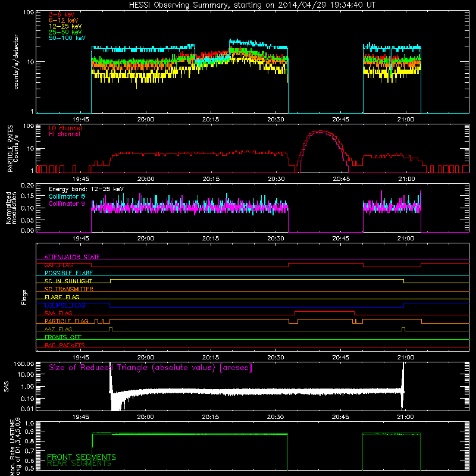Click the SAA_FLAG label
Screen dimensions: 476x476
(58, 314)
